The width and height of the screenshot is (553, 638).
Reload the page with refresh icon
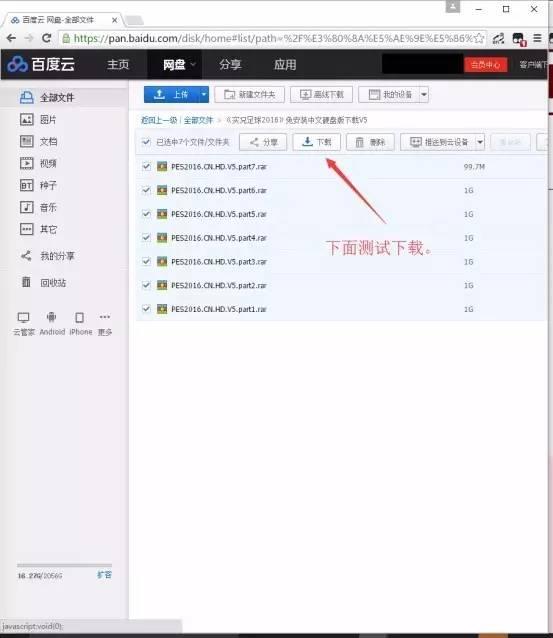click(x=46, y=38)
